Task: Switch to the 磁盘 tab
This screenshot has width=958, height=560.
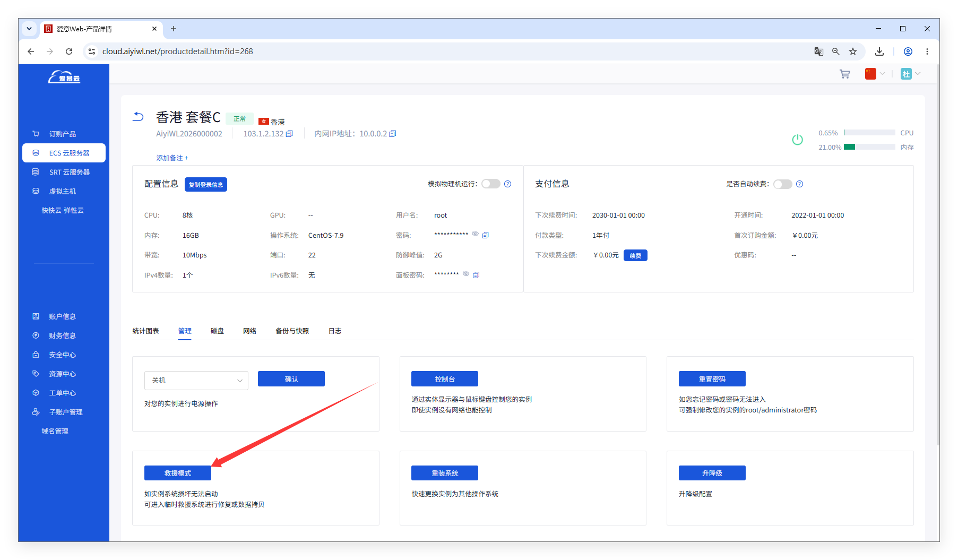Action: [217, 331]
